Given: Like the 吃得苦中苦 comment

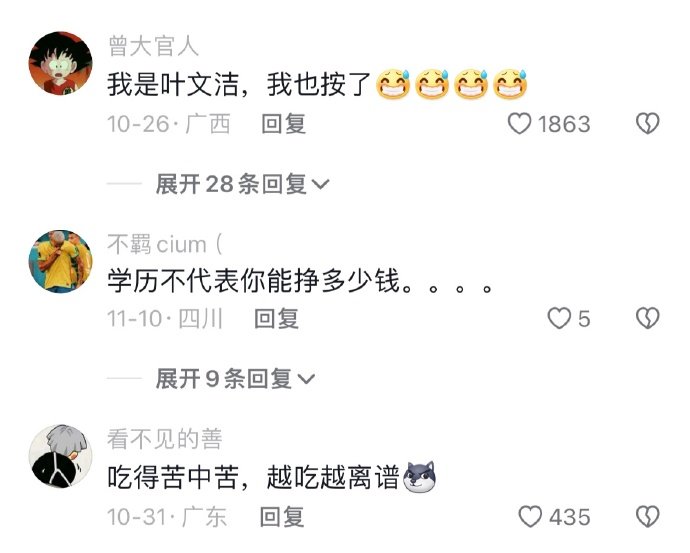Looking at the screenshot, I should [x=530, y=516].
